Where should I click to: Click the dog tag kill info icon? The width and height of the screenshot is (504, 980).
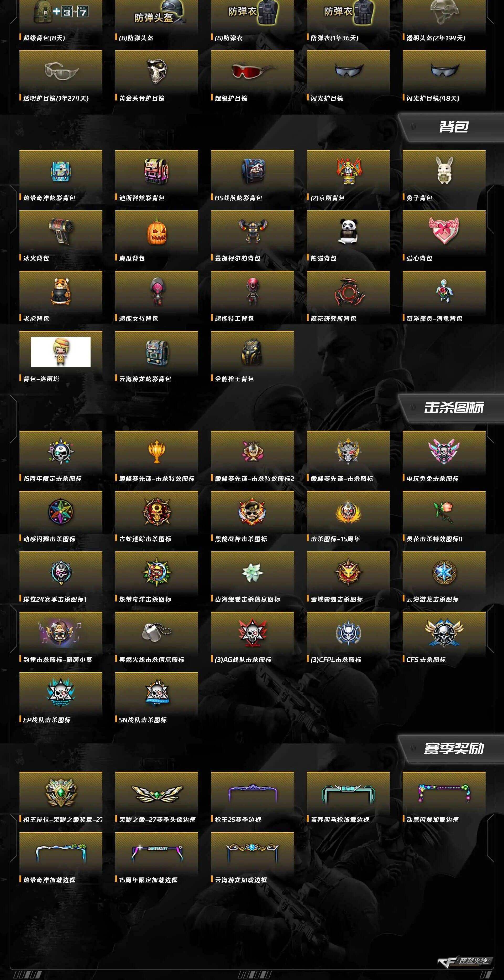[157, 632]
